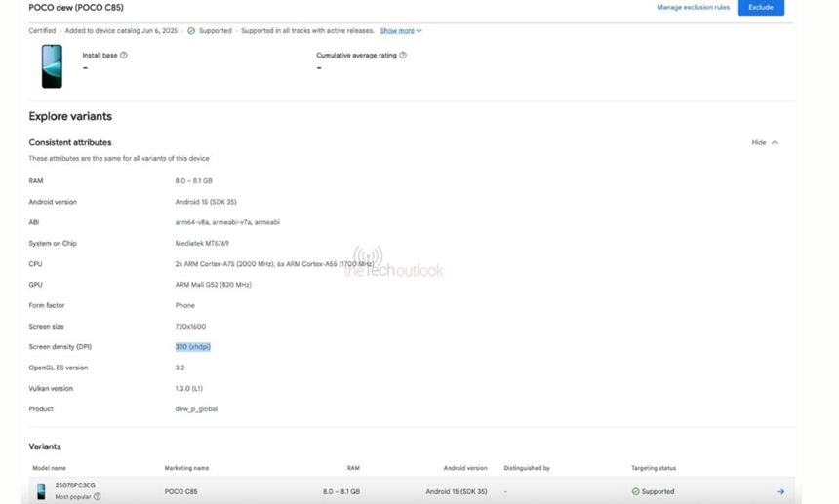Viewport: 839px width, 504px height.
Task: Open variant details arrow for 25078PC3EG
Action: [780, 491]
